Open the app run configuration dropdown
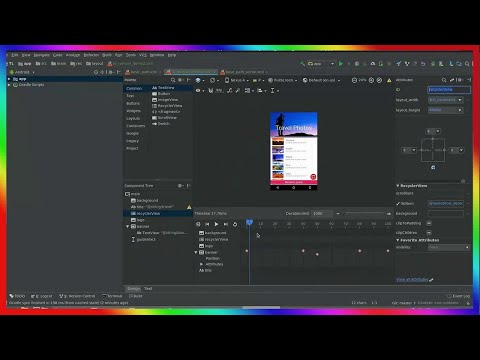 point(321,63)
